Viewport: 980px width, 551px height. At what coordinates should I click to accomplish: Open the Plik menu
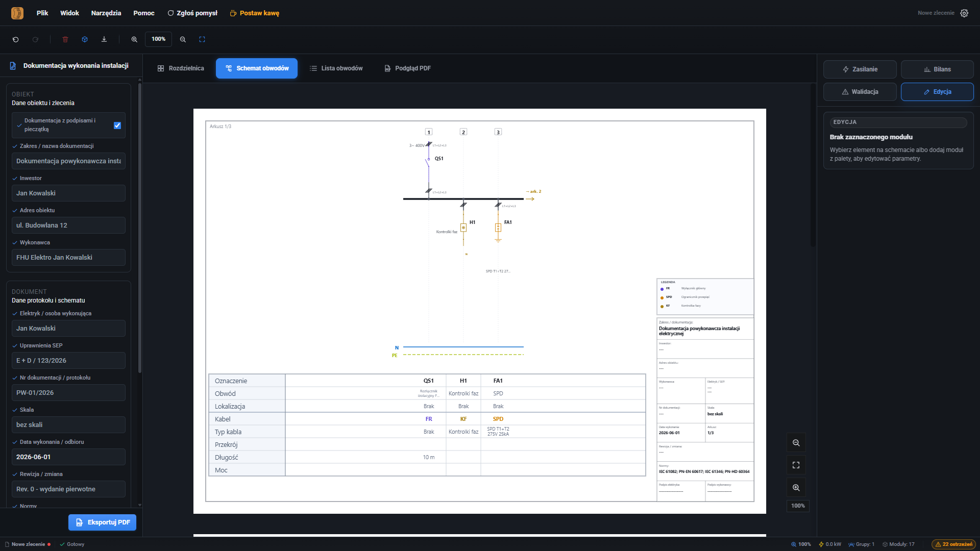coord(42,13)
